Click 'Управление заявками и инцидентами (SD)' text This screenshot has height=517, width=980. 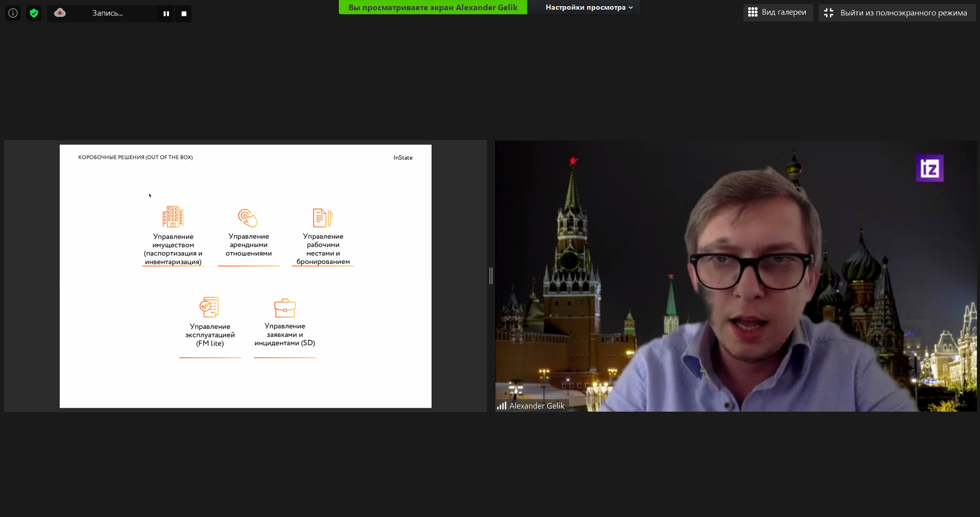coord(285,334)
